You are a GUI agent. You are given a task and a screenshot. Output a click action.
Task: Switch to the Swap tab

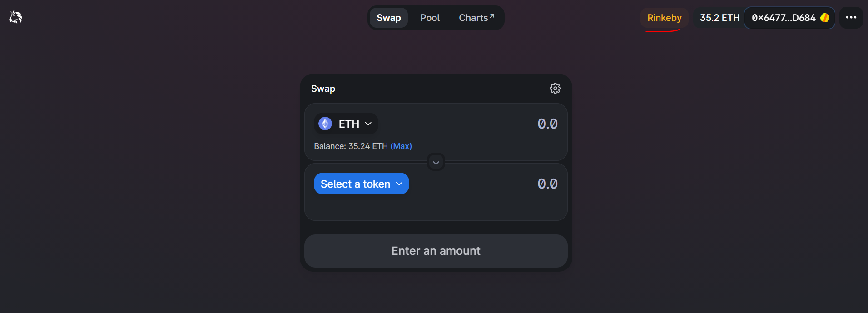[x=388, y=18]
